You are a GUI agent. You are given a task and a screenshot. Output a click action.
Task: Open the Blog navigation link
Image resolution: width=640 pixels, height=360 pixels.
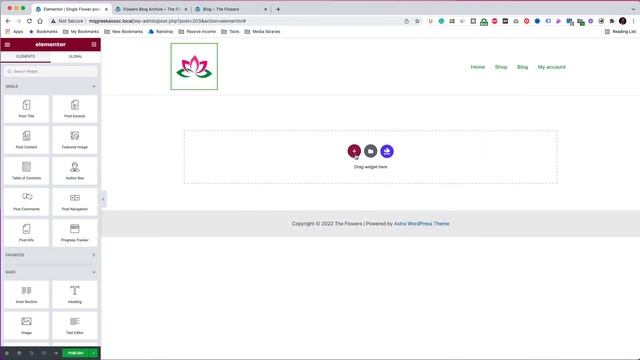pos(522,67)
